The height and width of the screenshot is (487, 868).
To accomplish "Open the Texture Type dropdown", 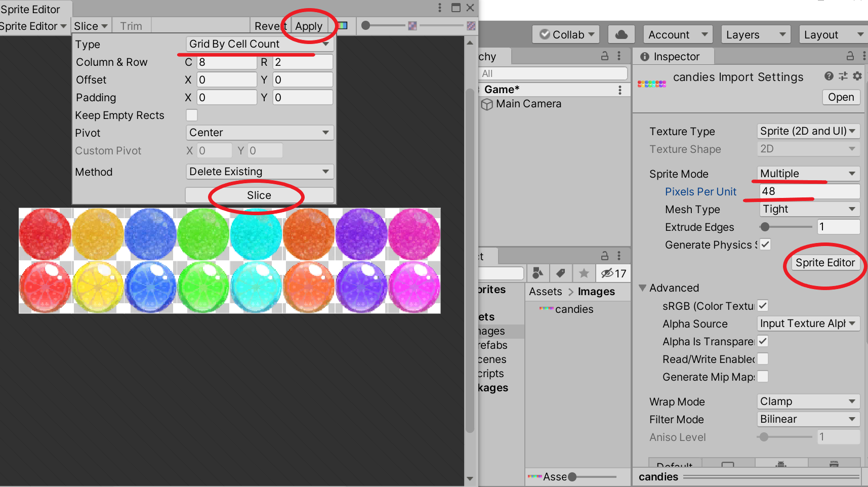I will point(808,131).
